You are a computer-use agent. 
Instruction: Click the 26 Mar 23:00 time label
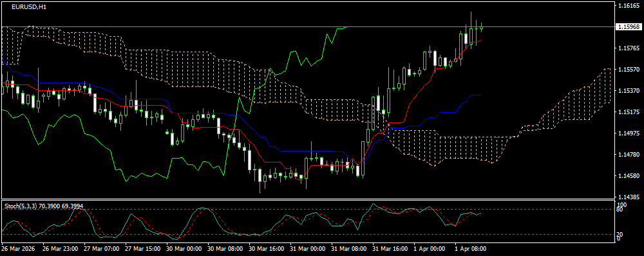point(60,249)
